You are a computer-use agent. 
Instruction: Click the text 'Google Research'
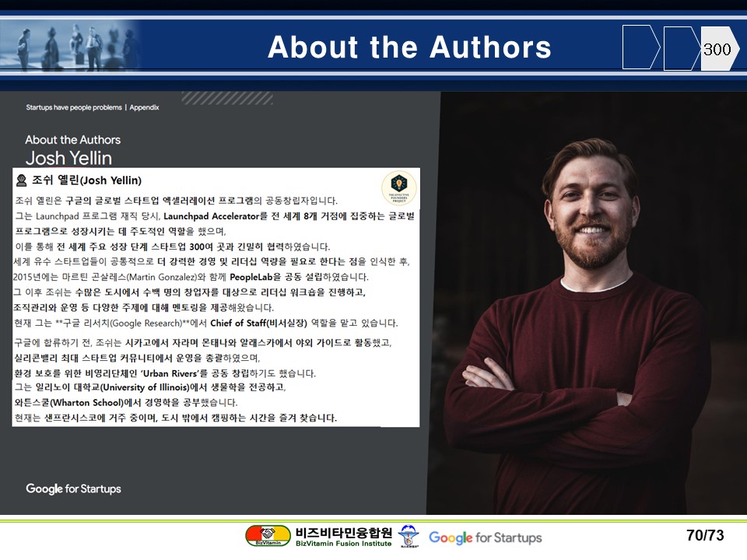coord(146,323)
